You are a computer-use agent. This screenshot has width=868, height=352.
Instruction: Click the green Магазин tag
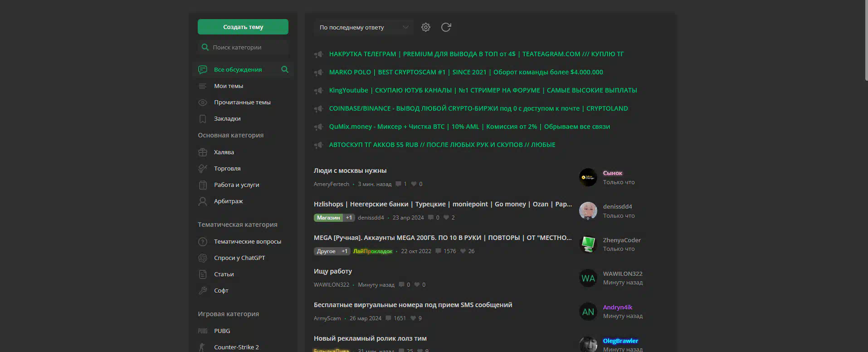[328, 218]
